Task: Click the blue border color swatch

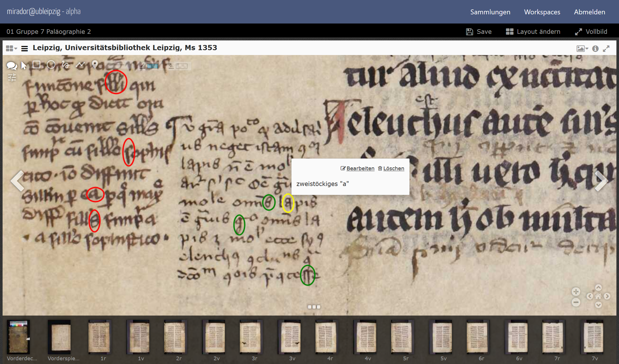Action: tap(152, 66)
